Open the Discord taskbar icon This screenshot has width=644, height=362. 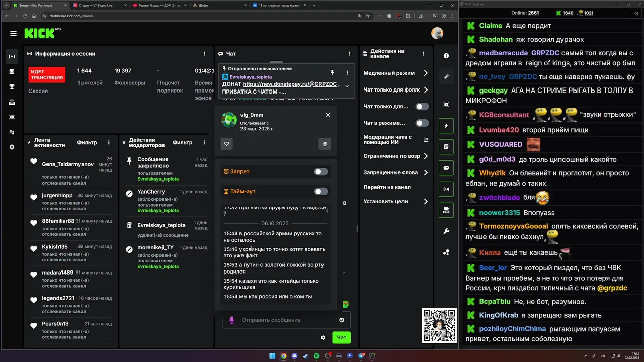coord(294,356)
